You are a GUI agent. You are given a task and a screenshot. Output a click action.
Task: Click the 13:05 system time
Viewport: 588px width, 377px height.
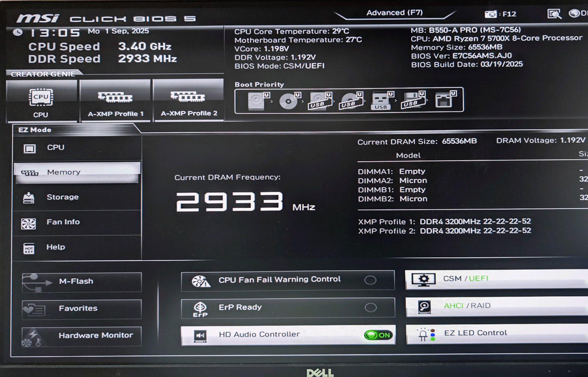coord(55,32)
